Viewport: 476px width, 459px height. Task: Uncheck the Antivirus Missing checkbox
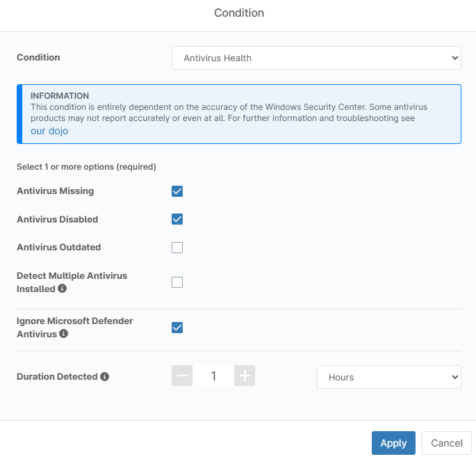click(177, 191)
